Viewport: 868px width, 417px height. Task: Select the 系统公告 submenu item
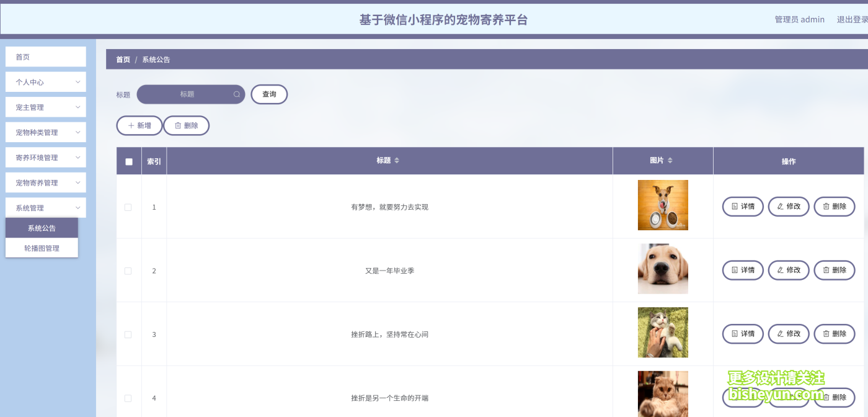tap(42, 228)
